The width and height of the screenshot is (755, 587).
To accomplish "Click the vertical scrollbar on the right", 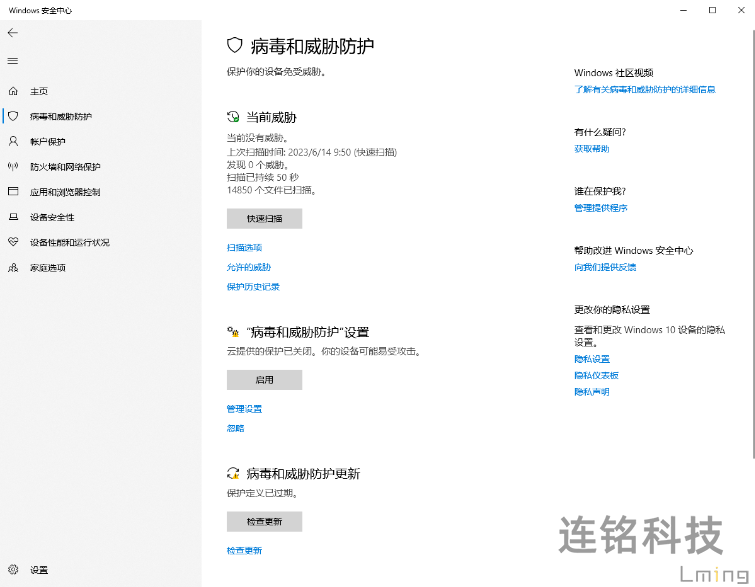I will click(x=753, y=243).
